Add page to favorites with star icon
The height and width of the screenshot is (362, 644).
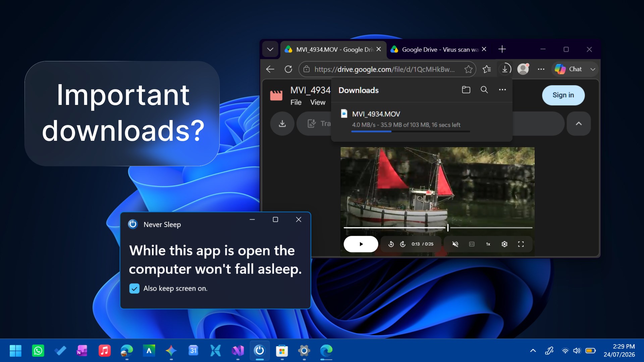468,69
